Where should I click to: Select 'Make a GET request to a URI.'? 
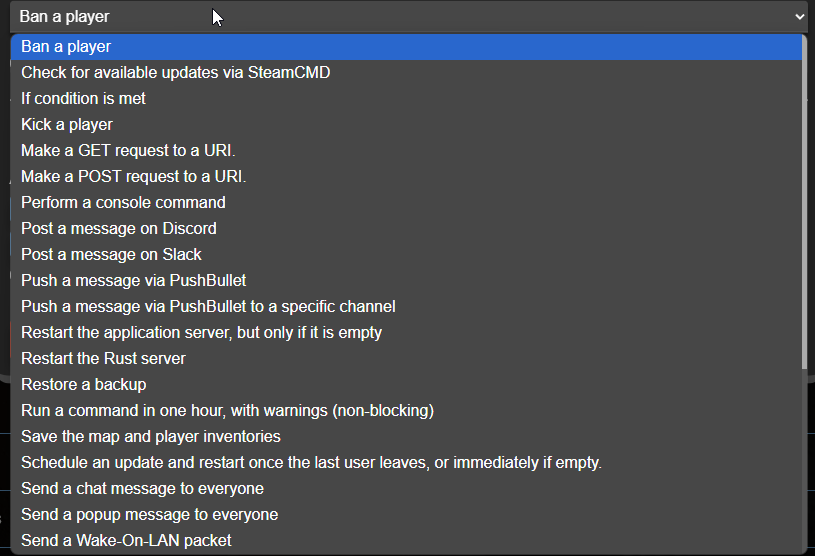tap(406, 151)
